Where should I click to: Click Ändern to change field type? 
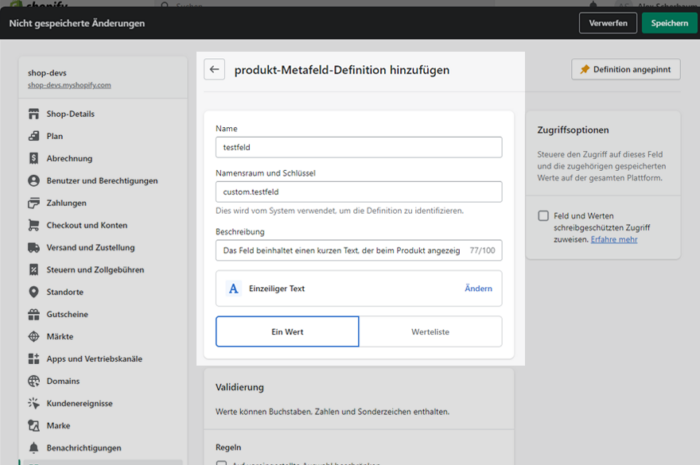(478, 288)
